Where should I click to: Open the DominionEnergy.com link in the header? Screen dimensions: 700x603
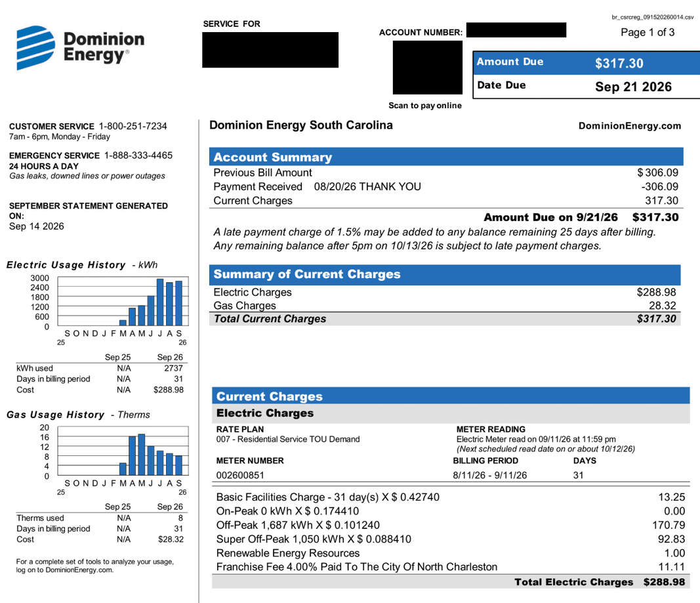pyautogui.click(x=629, y=126)
